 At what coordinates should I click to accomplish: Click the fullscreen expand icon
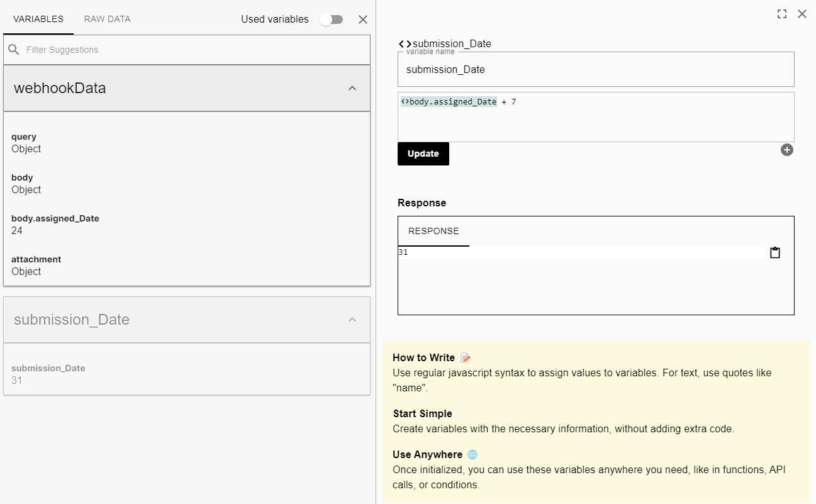[x=782, y=14]
